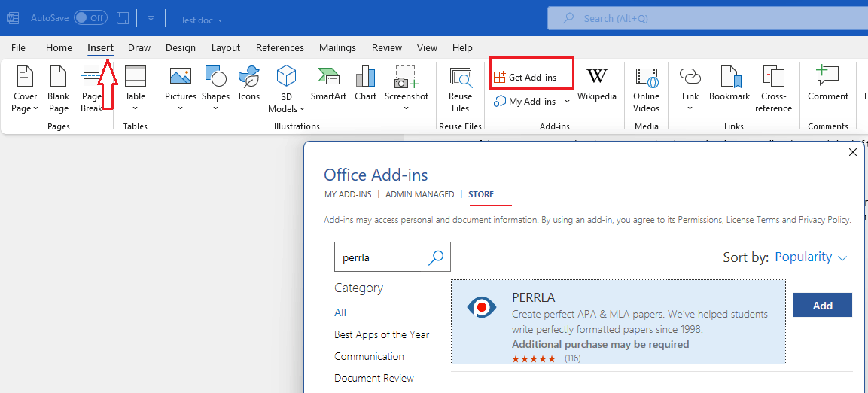
Task: Expand the My Add-ins dropdown arrow
Action: [x=567, y=102]
